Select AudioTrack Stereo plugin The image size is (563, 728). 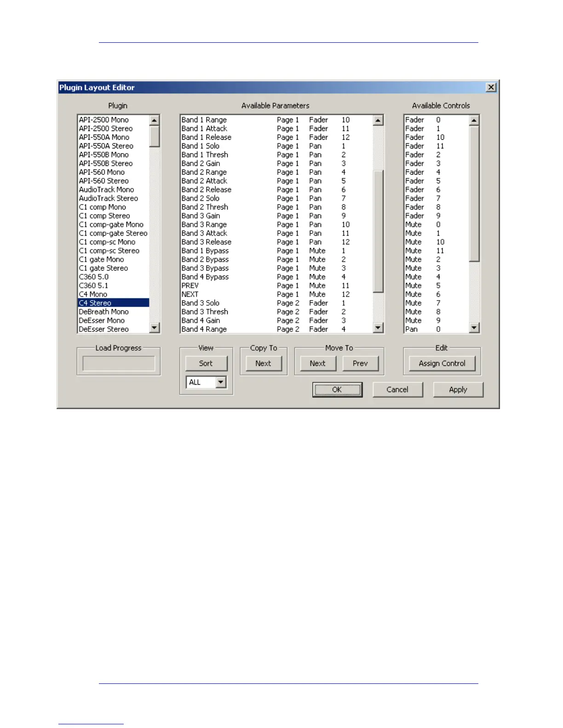114,199
